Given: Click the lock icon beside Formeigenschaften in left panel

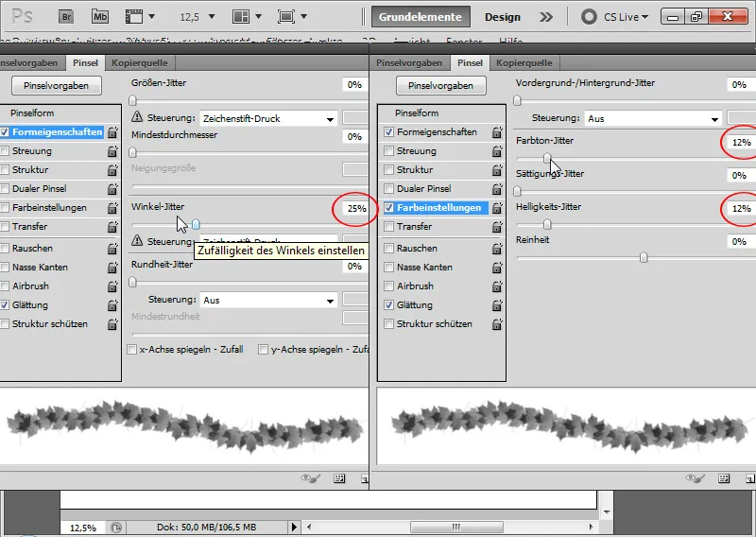Looking at the screenshot, I should [112, 132].
